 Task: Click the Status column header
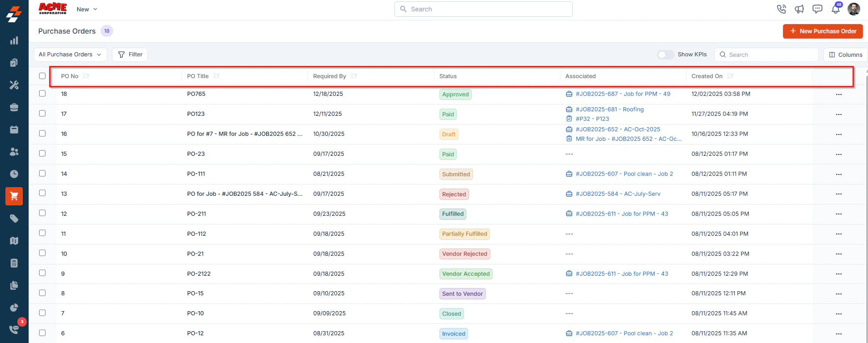[x=448, y=76]
